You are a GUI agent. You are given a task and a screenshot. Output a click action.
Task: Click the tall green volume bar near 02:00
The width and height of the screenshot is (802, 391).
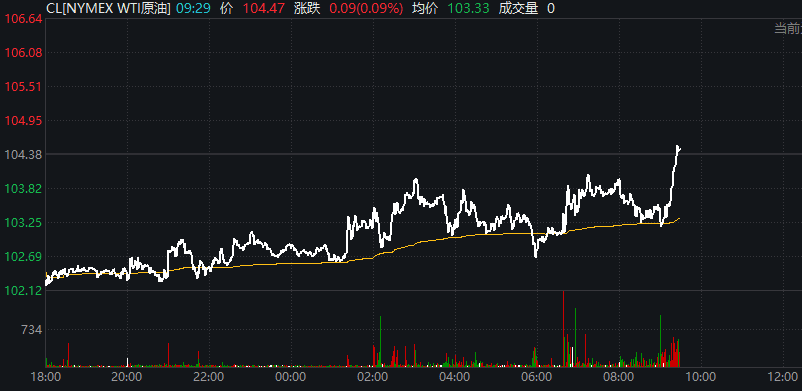click(x=381, y=341)
